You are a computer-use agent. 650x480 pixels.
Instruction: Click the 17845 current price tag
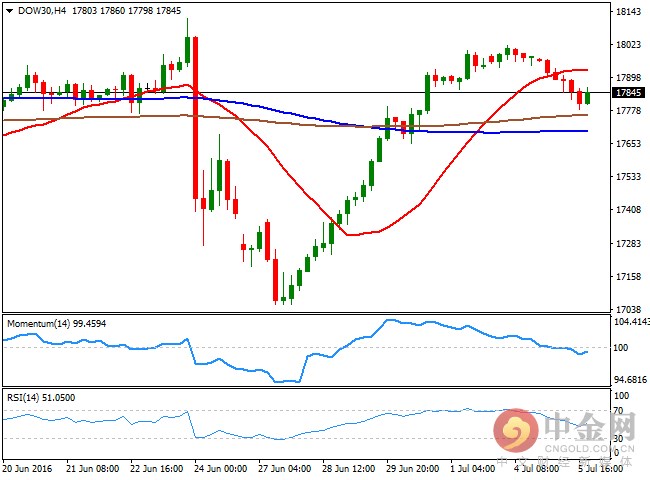(x=629, y=93)
